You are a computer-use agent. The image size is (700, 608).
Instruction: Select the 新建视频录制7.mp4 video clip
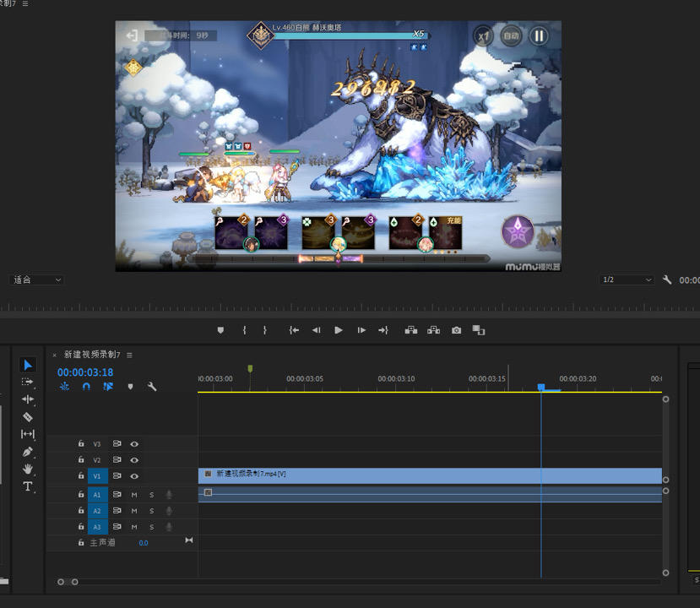(x=430, y=476)
